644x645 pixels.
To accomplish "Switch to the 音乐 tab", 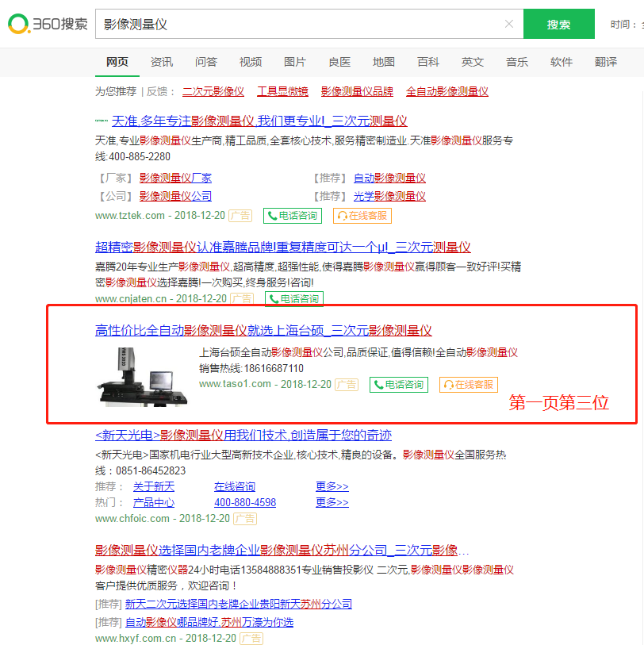I will click(517, 62).
